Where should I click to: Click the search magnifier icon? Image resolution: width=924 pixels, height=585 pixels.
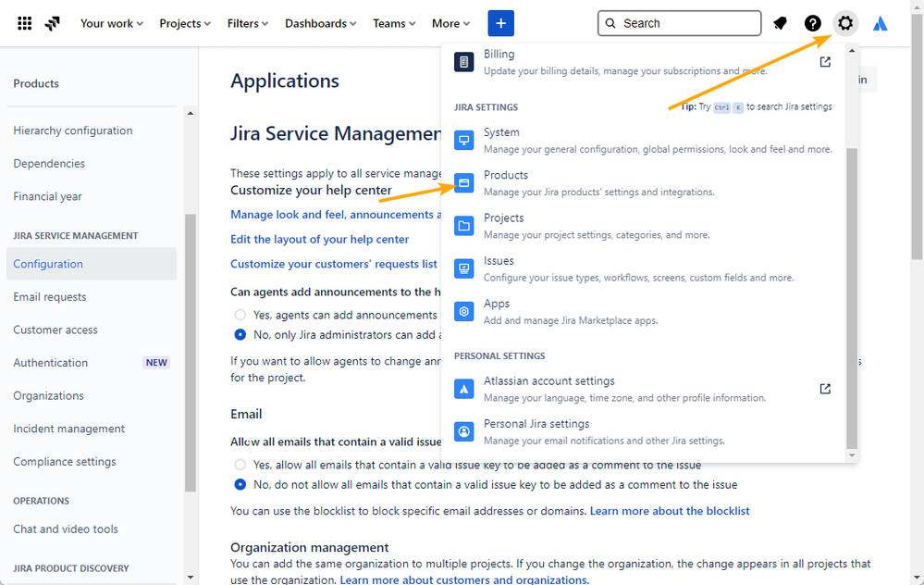(610, 23)
